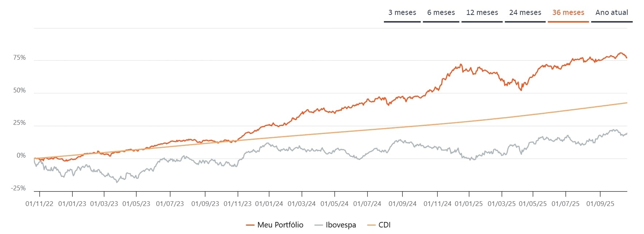
Task: Open the 24 meses period view
Action: pos(525,12)
